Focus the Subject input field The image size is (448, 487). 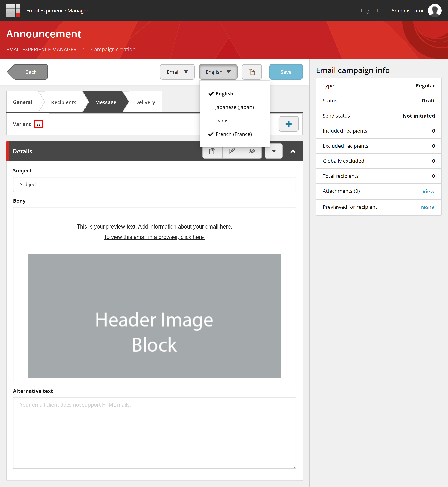click(154, 184)
